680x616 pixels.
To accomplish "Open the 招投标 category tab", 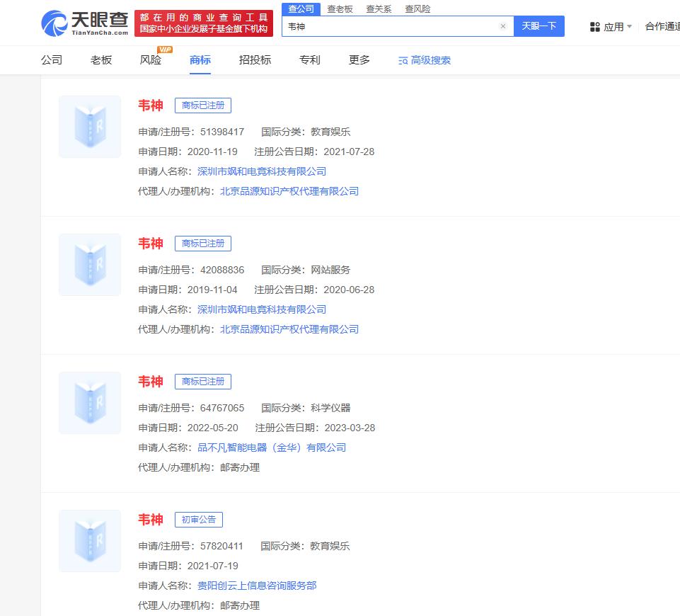I will (x=255, y=60).
